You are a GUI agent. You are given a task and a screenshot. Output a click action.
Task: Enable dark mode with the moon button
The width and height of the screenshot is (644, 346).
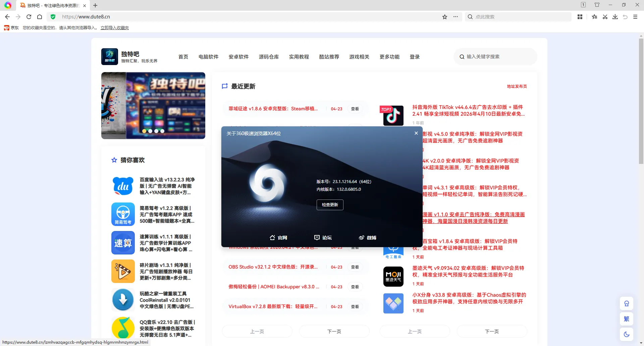click(627, 334)
